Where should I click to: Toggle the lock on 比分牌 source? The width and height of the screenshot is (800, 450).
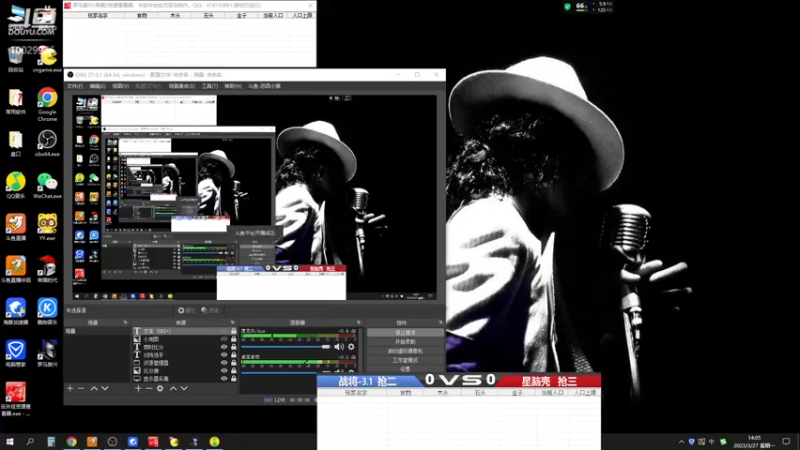tap(234, 371)
